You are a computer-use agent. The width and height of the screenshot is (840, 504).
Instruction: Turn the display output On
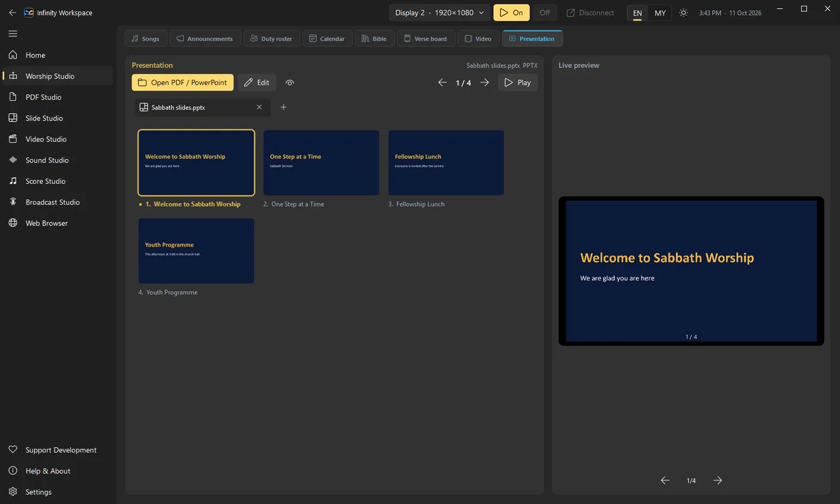pos(512,13)
